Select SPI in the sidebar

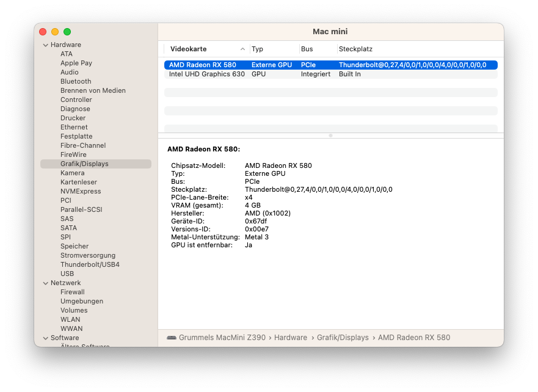pos(65,237)
